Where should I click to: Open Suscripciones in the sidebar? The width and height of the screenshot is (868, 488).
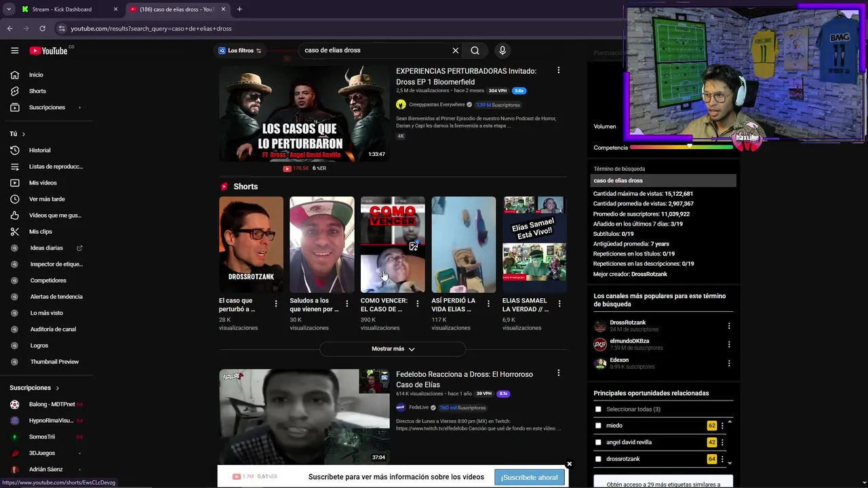[47, 107]
